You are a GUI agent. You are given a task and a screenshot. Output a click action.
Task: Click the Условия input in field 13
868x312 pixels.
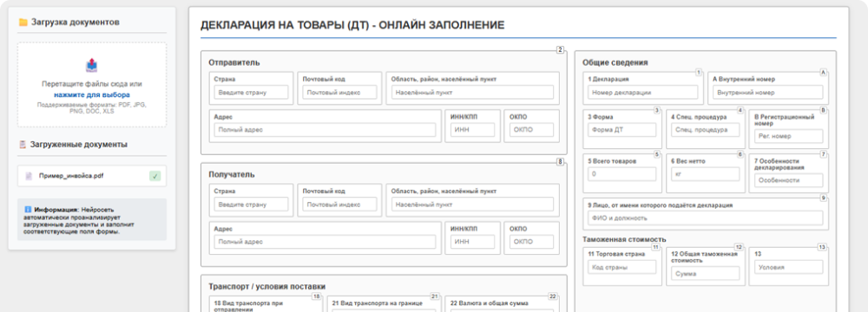coord(788,267)
